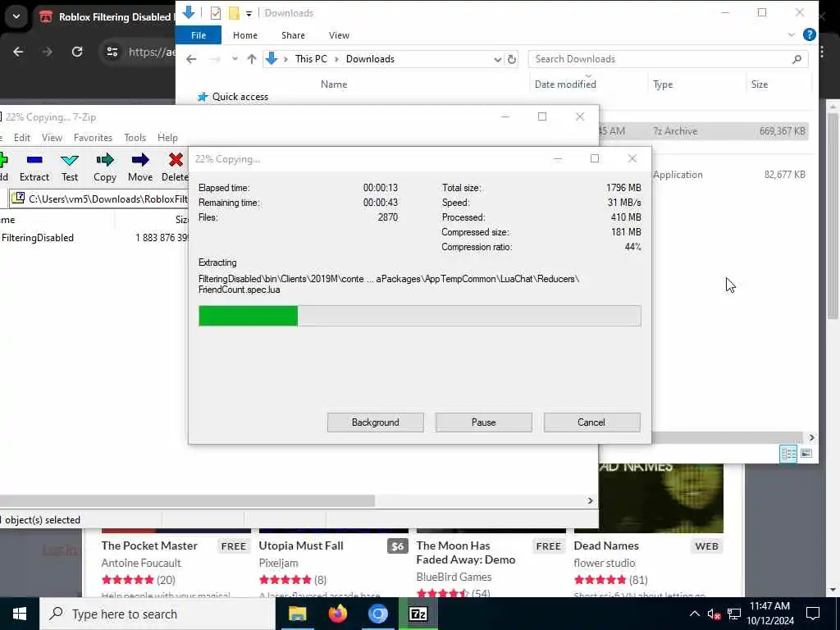Open File Explorer from the taskbar

point(297,614)
